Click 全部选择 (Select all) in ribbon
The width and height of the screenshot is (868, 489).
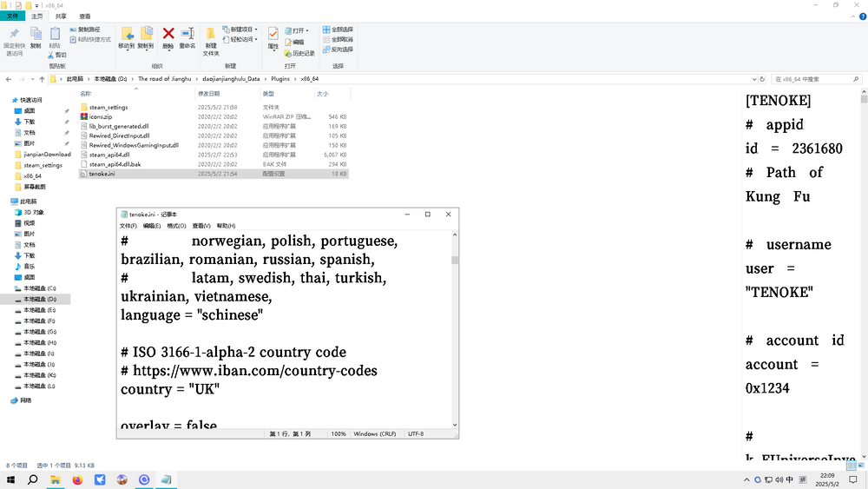[x=338, y=30]
